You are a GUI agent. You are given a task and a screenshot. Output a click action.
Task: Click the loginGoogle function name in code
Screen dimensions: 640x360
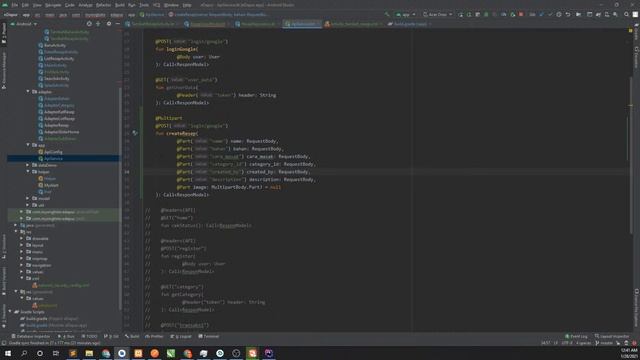point(182,49)
